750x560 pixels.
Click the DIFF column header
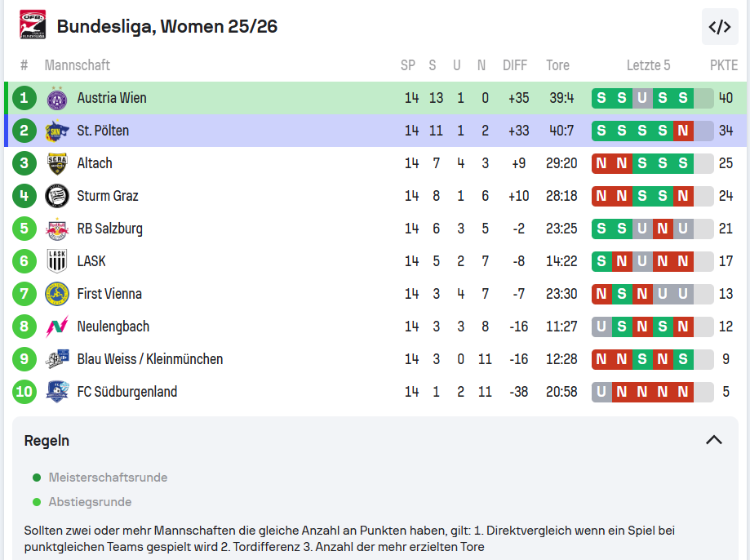coord(515,65)
